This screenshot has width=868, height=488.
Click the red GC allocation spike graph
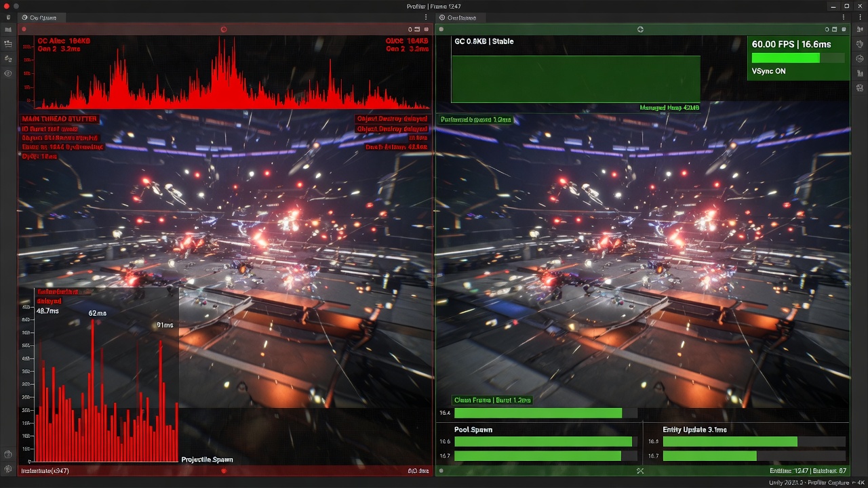(231, 73)
